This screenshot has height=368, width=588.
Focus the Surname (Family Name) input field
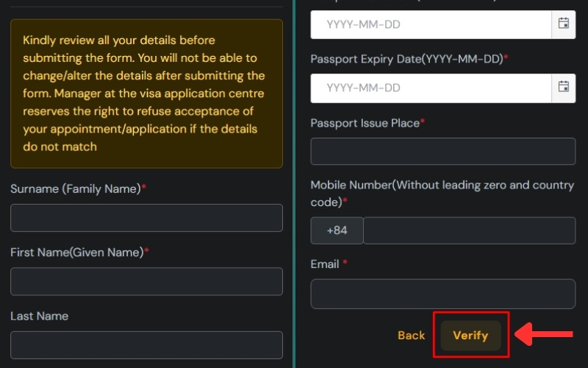pyautogui.click(x=146, y=218)
